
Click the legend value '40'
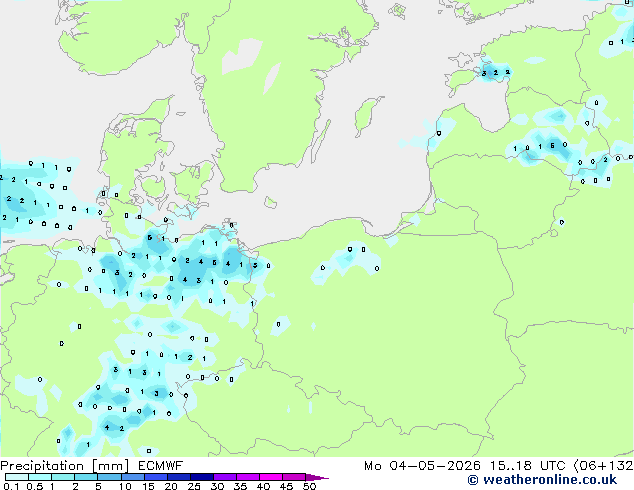coord(263,486)
